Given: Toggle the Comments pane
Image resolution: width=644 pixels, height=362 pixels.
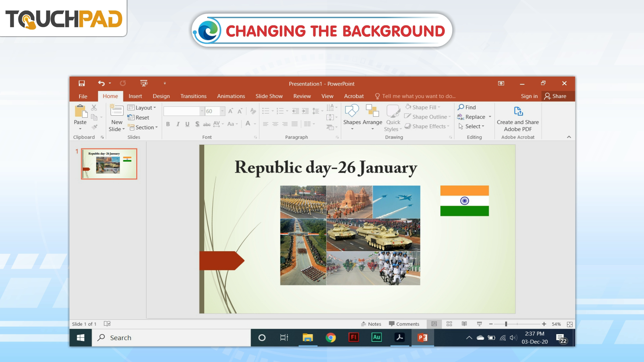Looking at the screenshot, I should tap(404, 324).
